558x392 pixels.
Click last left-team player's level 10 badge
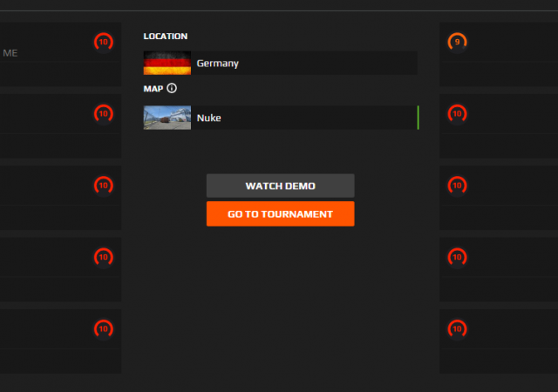[103, 329]
